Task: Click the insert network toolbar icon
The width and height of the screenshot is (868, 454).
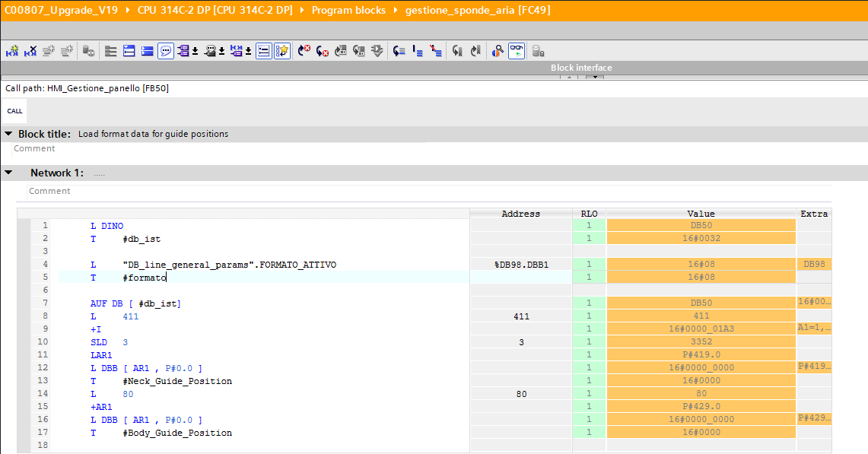Action: click(x=12, y=51)
